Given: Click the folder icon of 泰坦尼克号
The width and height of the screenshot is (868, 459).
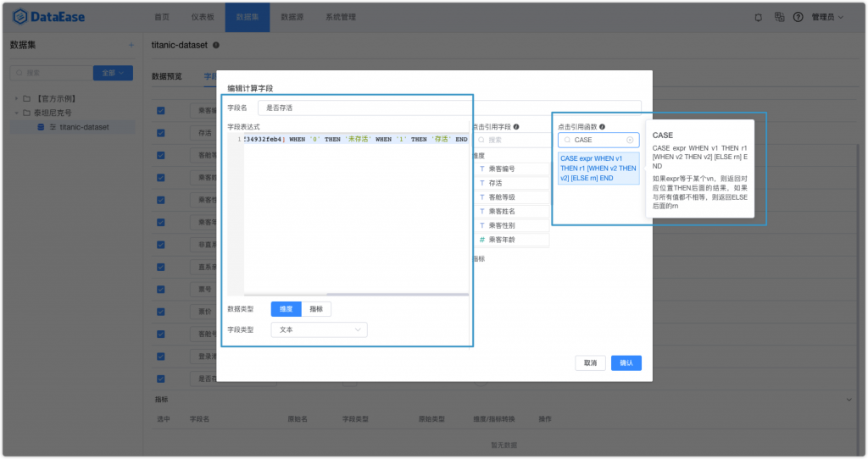Looking at the screenshot, I should coord(26,113).
